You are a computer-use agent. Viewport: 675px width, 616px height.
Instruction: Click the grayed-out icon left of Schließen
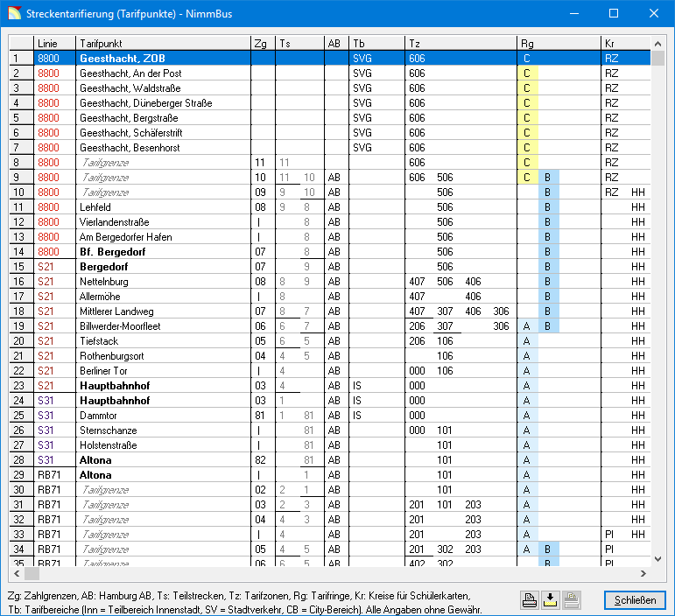[572, 600]
